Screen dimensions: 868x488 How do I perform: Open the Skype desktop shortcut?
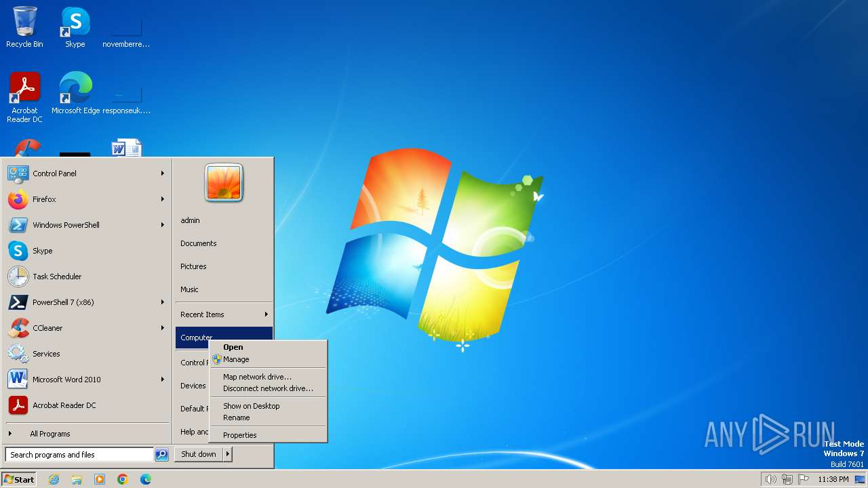[75, 27]
